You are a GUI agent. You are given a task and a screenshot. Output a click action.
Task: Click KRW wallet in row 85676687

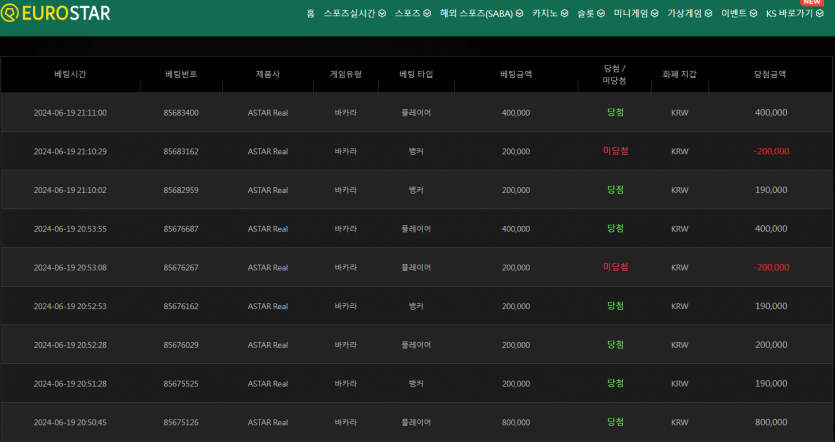point(680,229)
